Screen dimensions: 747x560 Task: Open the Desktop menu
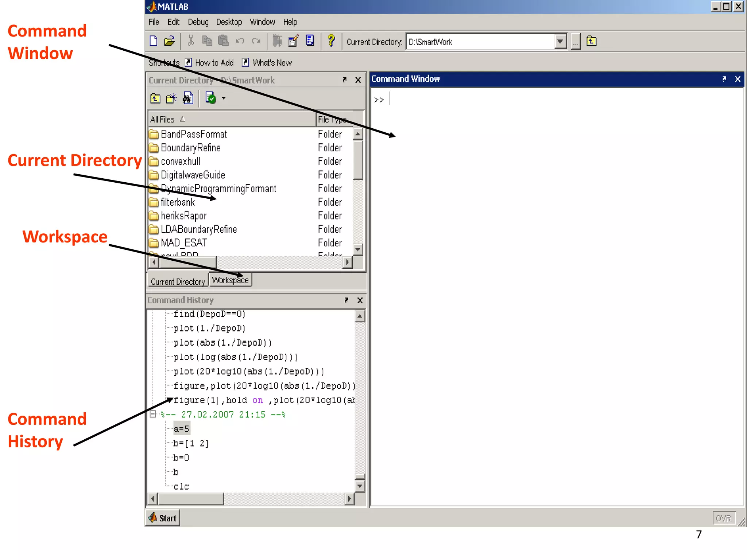229,22
